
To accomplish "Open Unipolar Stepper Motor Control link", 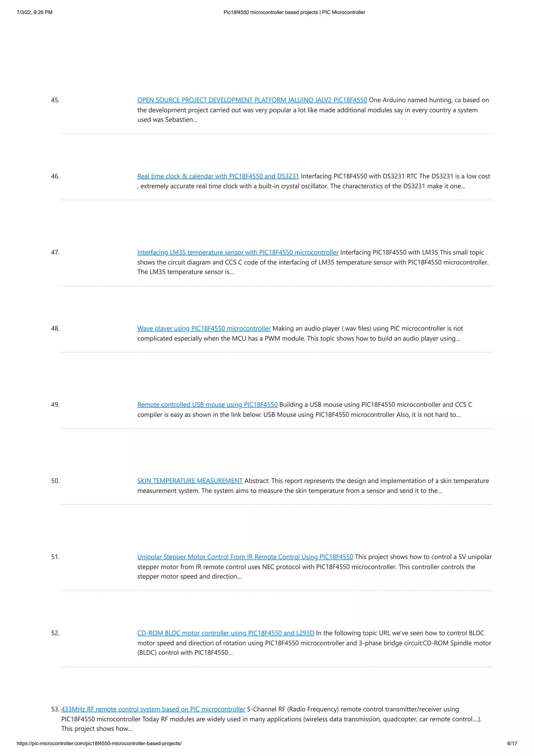I will click(x=245, y=557).
